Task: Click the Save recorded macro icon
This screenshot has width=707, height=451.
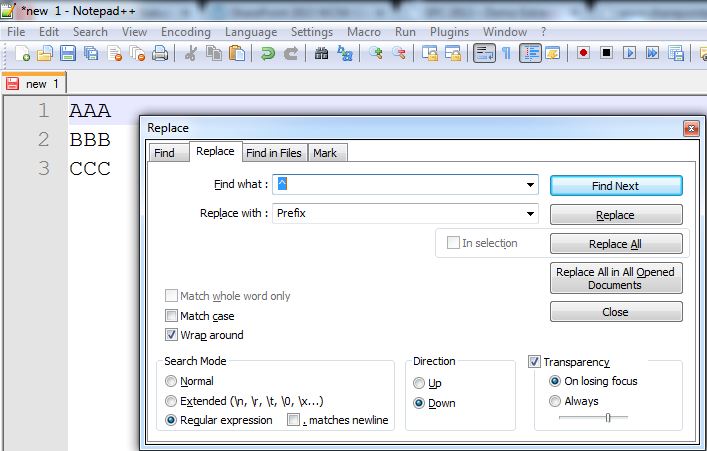Action: tap(675, 54)
